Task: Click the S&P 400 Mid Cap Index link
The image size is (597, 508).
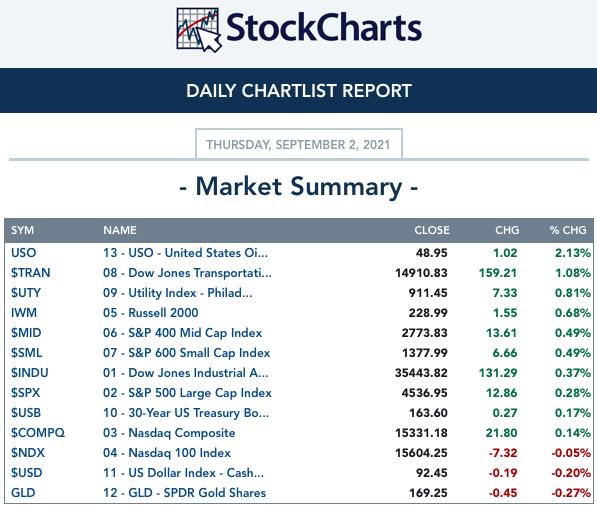Action: click(x=182, y=333)
